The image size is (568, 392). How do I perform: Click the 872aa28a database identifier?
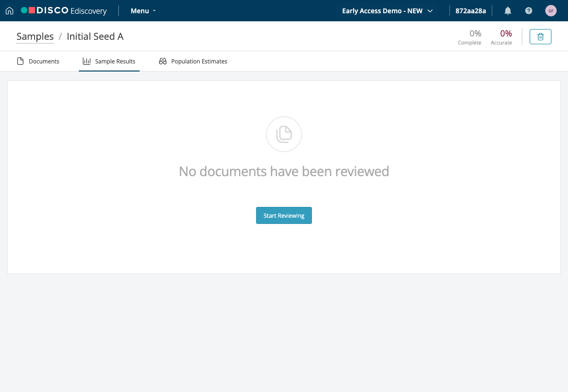click(x=470, y=11)
